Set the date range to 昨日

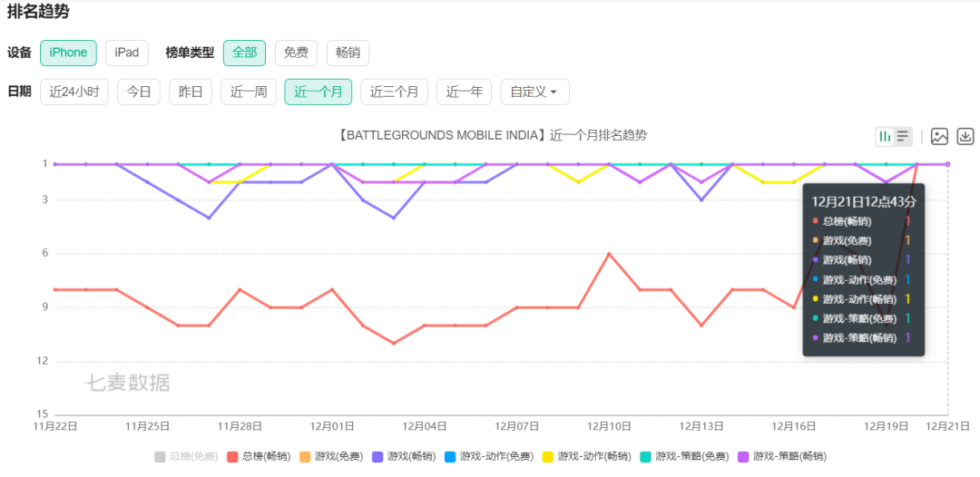(x=191, y=92)
